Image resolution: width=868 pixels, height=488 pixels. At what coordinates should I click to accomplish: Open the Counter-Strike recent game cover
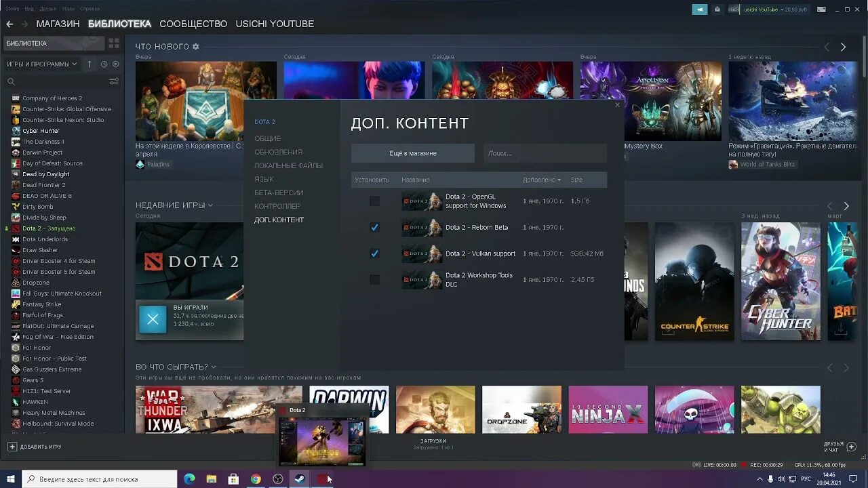tap(694, 281)
